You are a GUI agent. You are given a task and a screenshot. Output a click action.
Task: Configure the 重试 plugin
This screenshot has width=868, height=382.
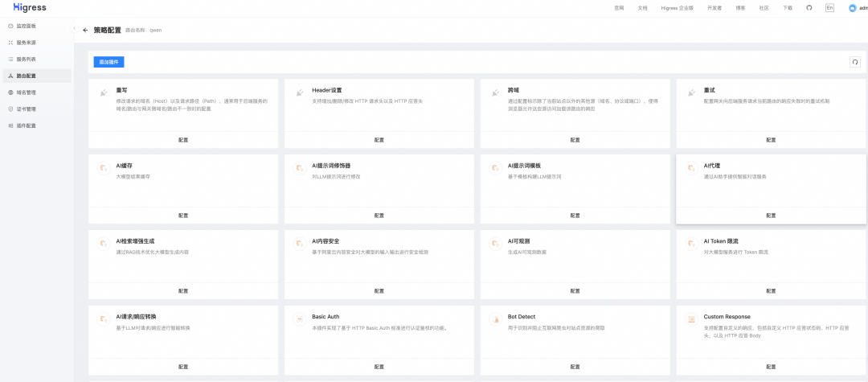(771, 140)
